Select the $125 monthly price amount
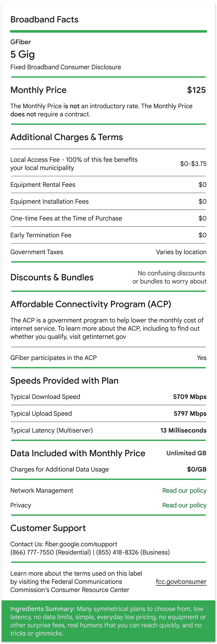 tap(196, 90)
